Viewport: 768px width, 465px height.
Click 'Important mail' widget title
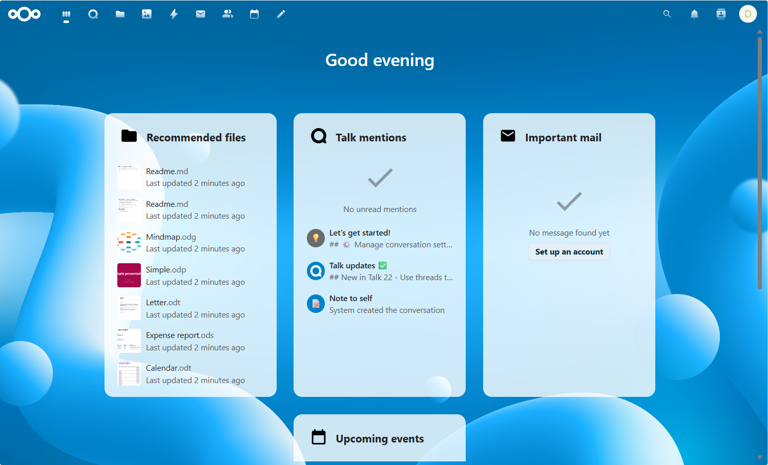point(563,138)
